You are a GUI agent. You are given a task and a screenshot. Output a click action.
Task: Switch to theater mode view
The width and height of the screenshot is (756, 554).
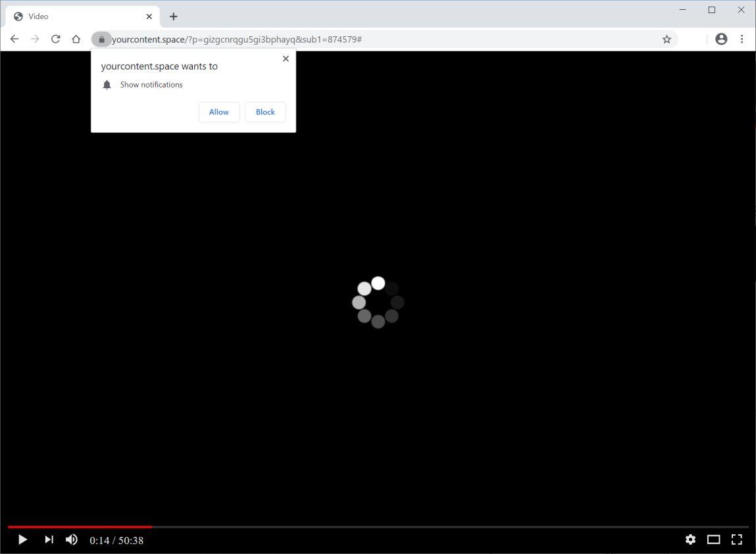click(x=713, y=540)
